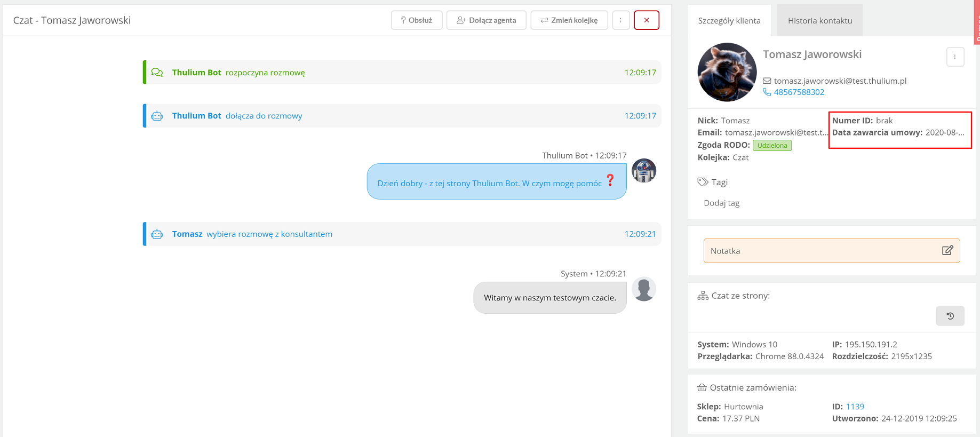Click Utworzono 24-12-2019 12:09:25 text
980x437 pixels.
pos(894,418)
